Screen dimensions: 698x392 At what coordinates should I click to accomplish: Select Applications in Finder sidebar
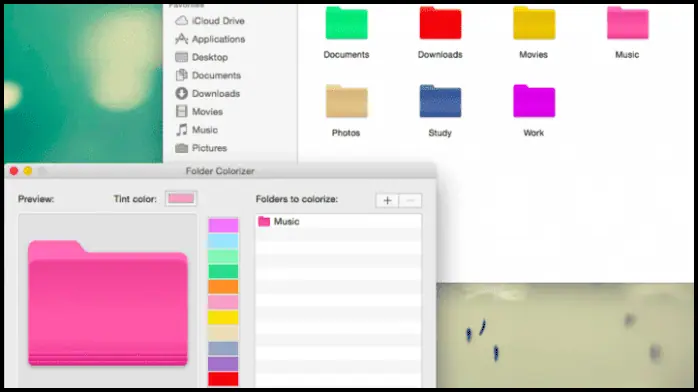click(210, 39)
